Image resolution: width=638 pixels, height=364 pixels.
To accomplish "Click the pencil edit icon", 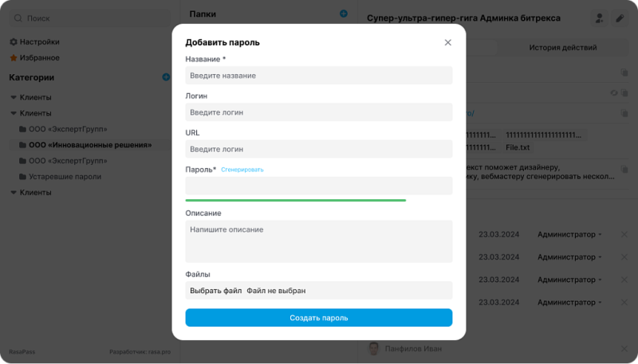I will (620, 18).
